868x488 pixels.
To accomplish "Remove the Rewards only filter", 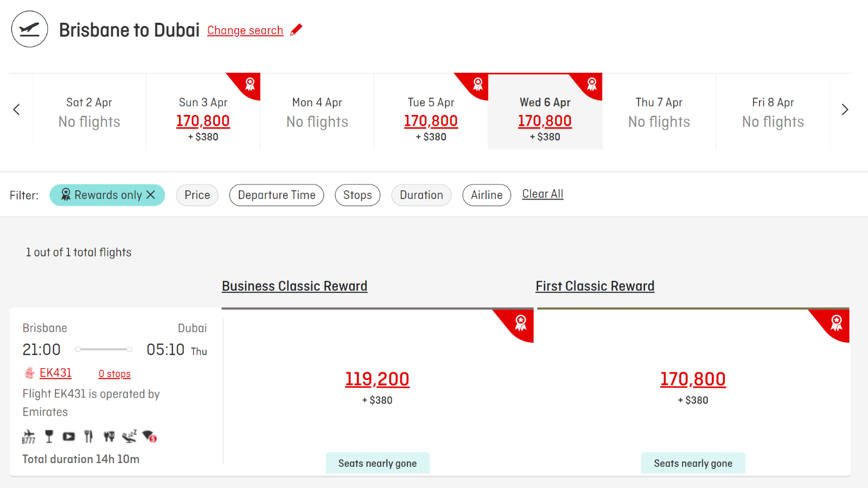I will 151,195.
